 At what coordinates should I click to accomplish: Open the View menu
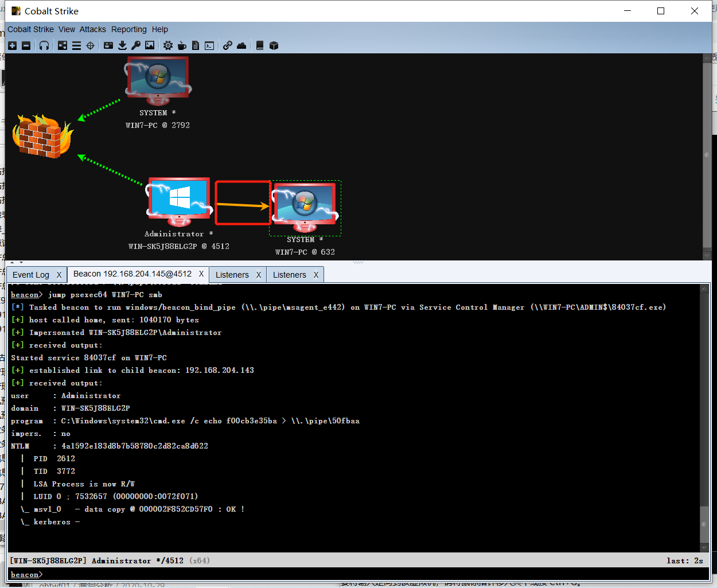(67, 29)
